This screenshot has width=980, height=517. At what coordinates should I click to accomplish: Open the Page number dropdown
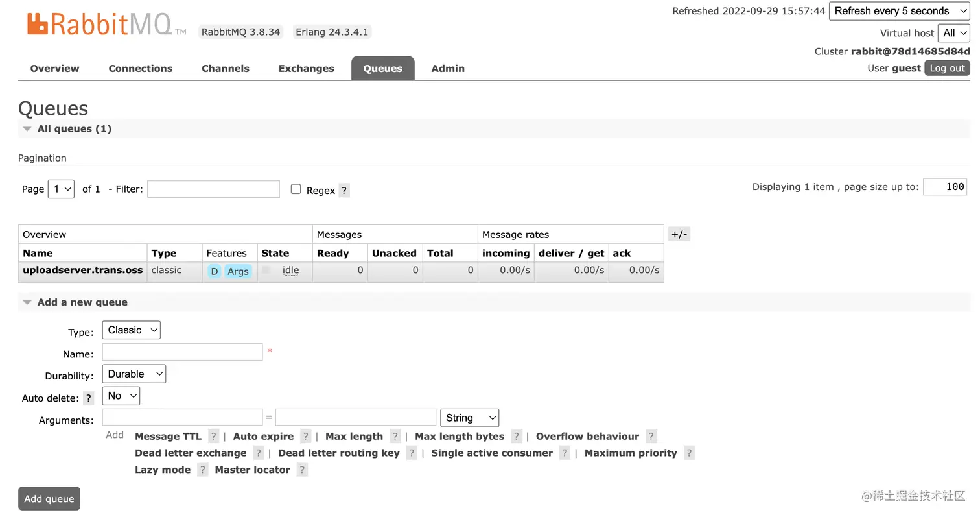[x=61, y=189]
